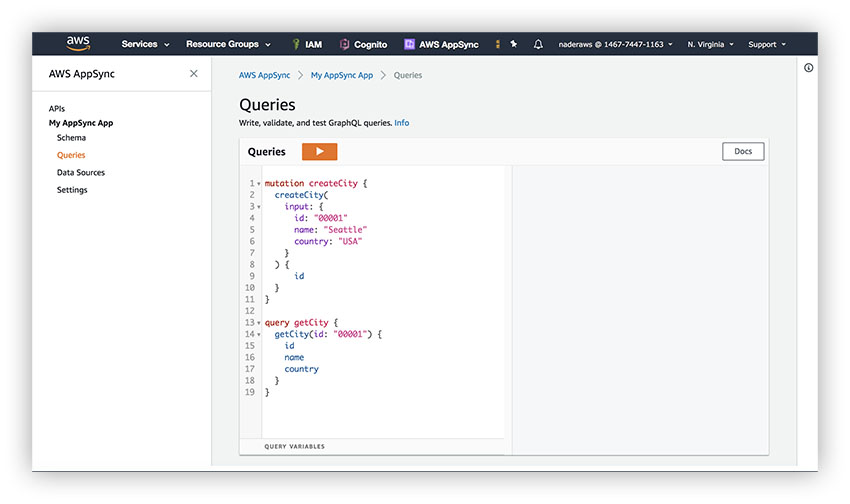This screenshot has width=850, height=504.
Task: Open Settings in the sidebar
Action: tap(72, 190)
